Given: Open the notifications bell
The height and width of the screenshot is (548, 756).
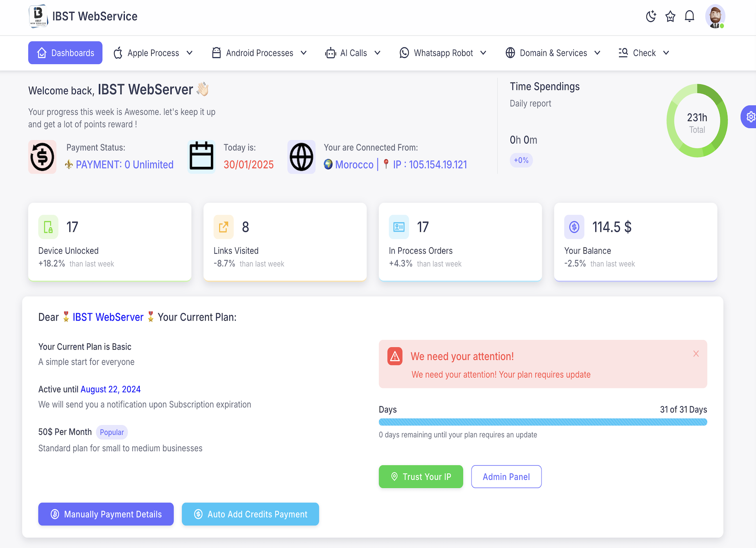Looking at the screenshot, I should tap(689, 16).
